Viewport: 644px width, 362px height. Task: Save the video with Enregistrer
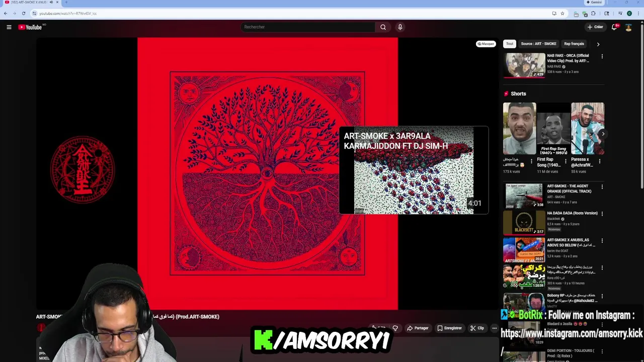tap(449, 328)
